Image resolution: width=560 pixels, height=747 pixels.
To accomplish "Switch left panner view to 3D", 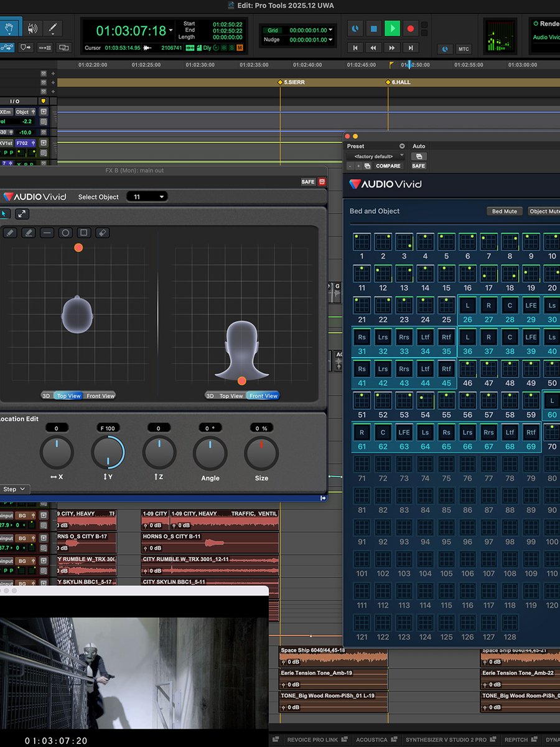I will click(47, 396).
